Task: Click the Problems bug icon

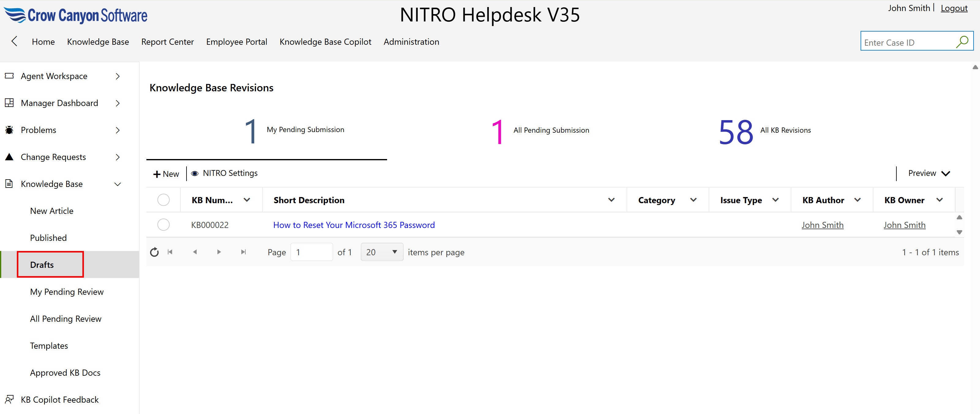Action: pos(9,130)
